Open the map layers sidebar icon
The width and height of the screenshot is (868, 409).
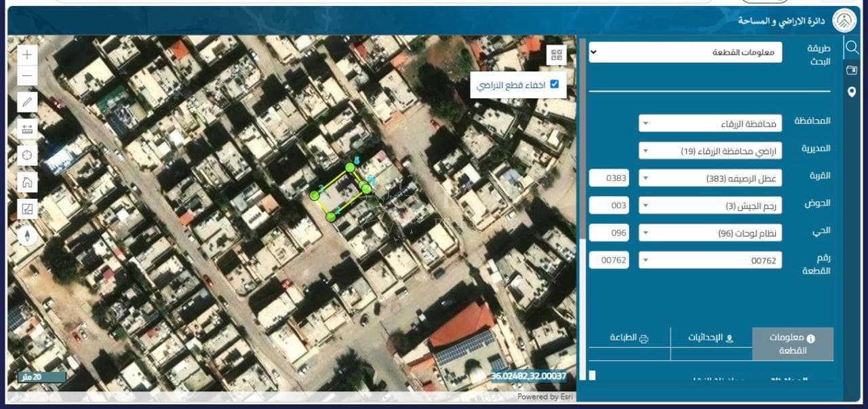[852, 70]
